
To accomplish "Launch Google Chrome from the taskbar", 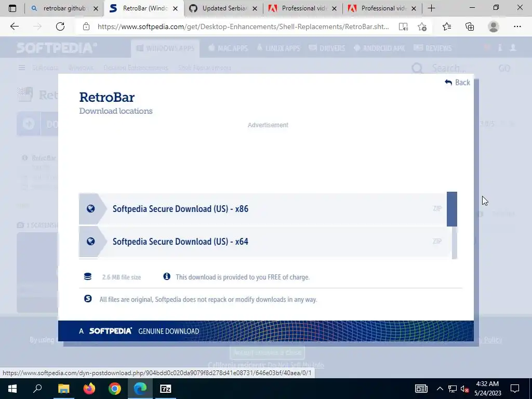I will click(x=115, y=389).
